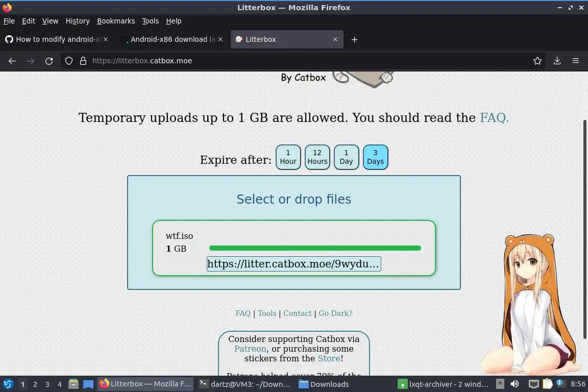
Task: Switch to virtual desktop 4
Action: click(60, 384)
